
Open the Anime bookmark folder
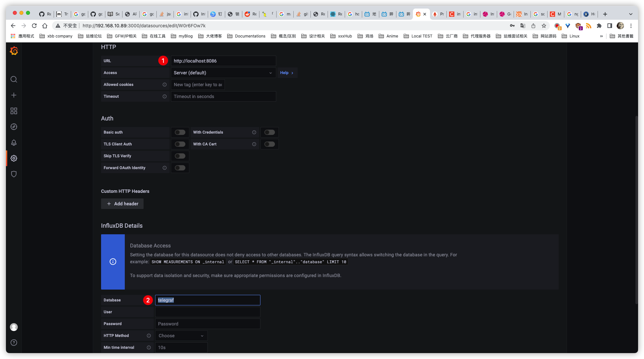click(x=388, y=36)
